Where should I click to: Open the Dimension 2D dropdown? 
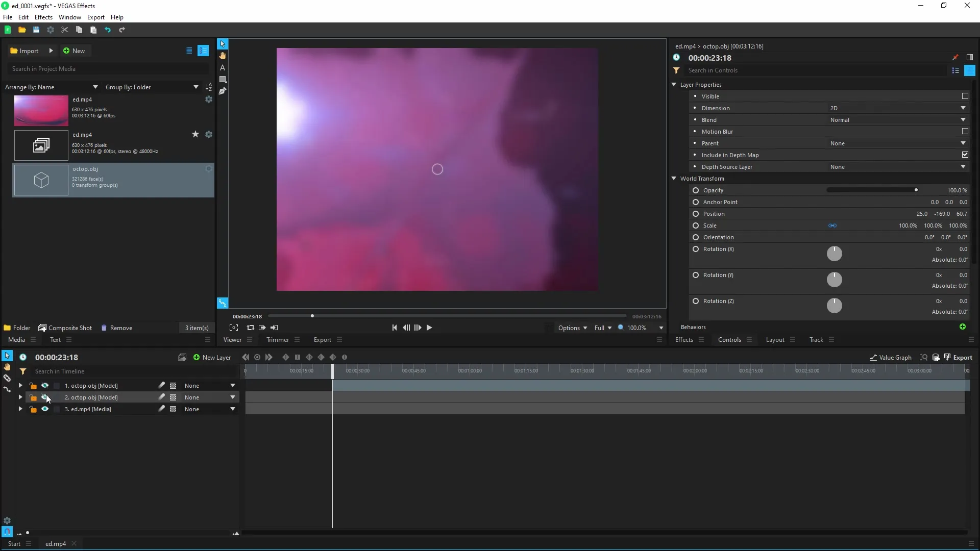coord(898,108)
